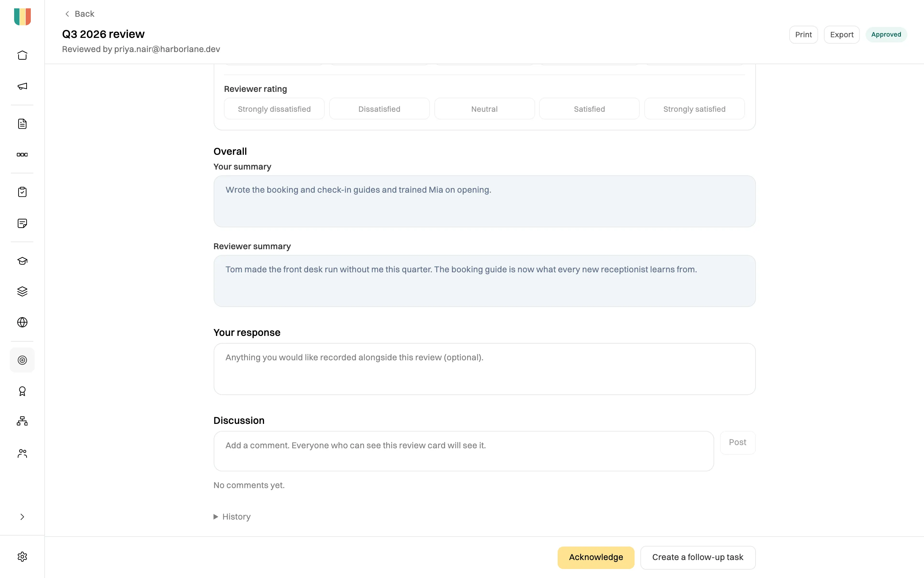This screenshot has width=924, height=578.
Task: Go Back to previous page
Action: point(80,14)
